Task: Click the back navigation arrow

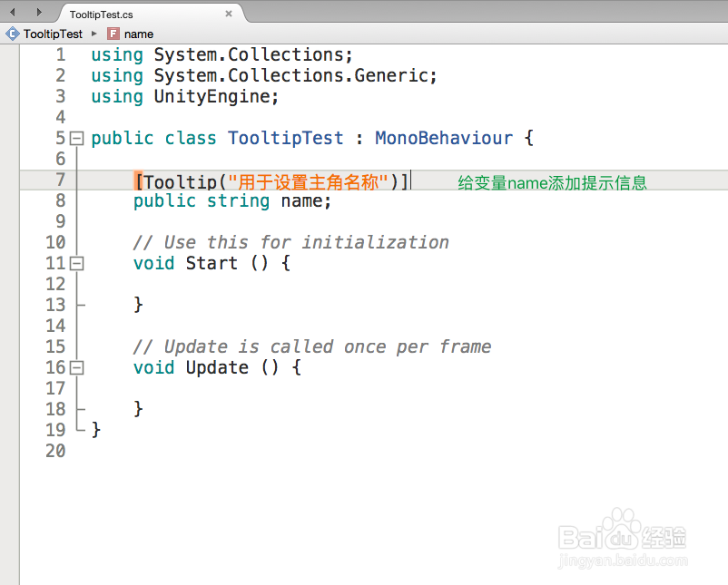Action: [x=11, y=13]
